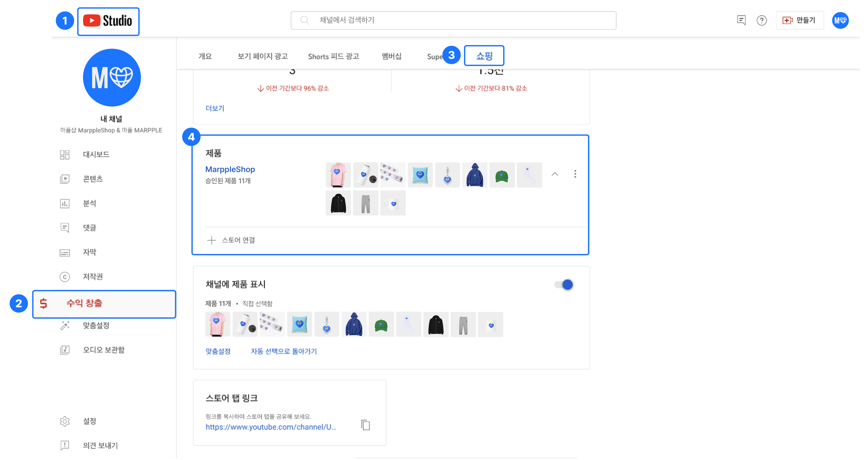
Task: Open the MarppleShop three-dot options menu
Action: click(575, 174)
